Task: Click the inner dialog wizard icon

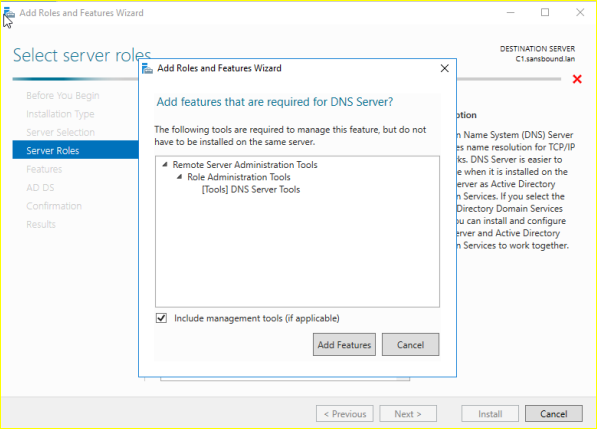Action: coord(147,69)
